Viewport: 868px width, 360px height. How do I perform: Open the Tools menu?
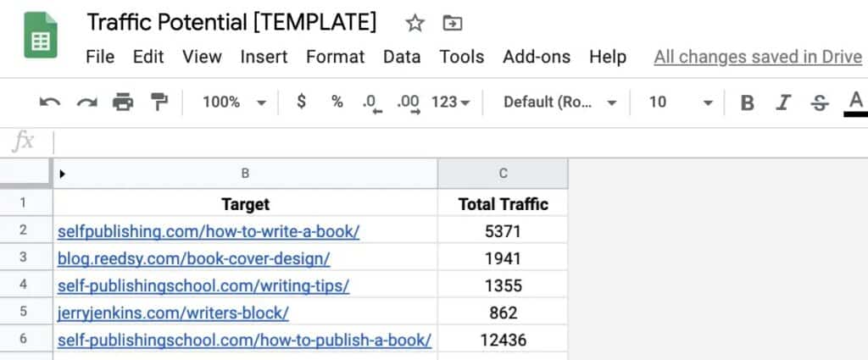click(462, 57)
